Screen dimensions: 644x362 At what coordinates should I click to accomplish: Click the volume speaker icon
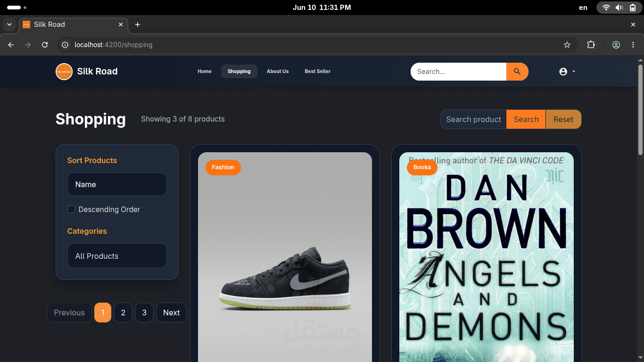(619, 8)
